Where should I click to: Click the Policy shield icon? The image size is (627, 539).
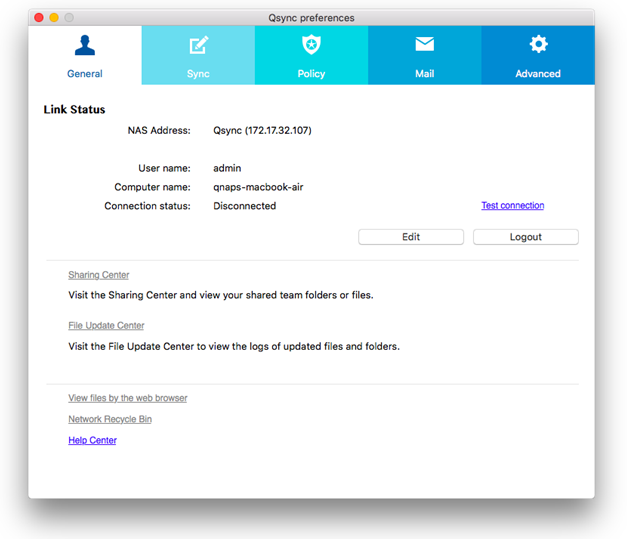311,44
